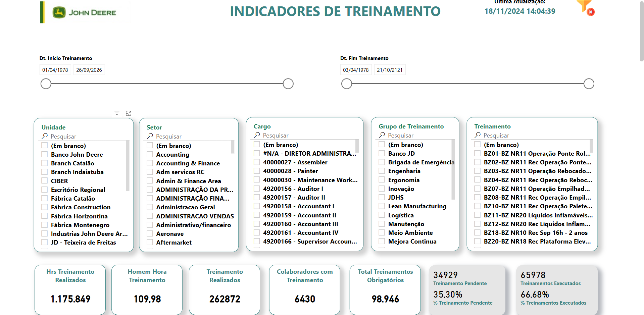Click the focus mode icon above Unidade

129,113
